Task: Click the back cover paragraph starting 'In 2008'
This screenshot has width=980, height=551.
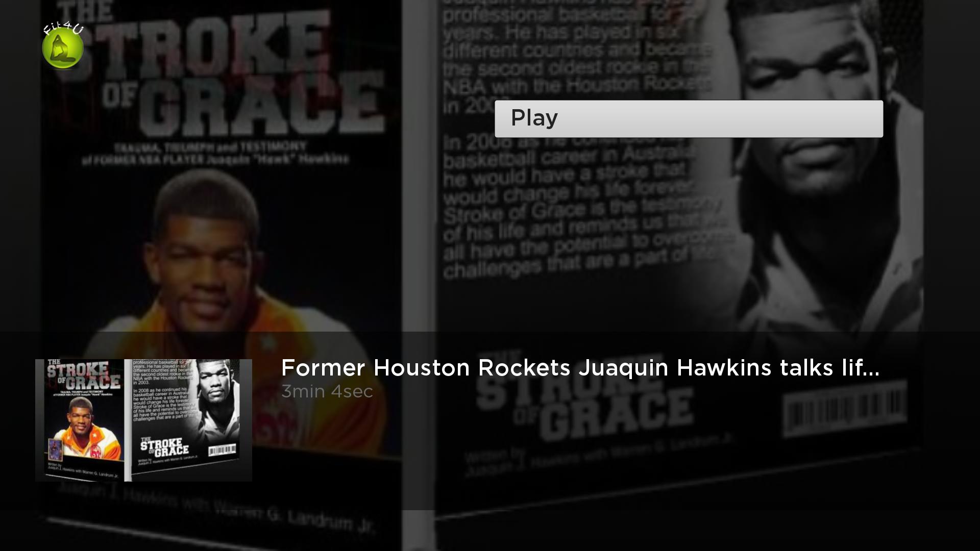Action: click(577, 204)
